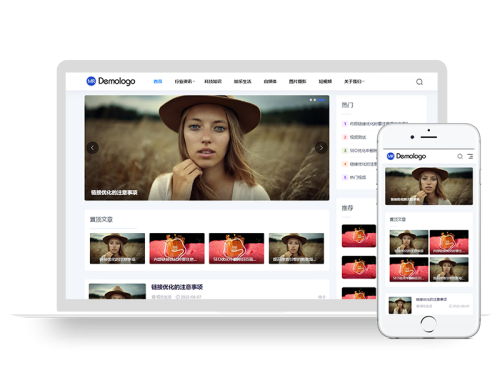Viewport: 500px width, 376px height.
Task: Go to previous slide with left arrow
Action: click(x=93, y=148)
